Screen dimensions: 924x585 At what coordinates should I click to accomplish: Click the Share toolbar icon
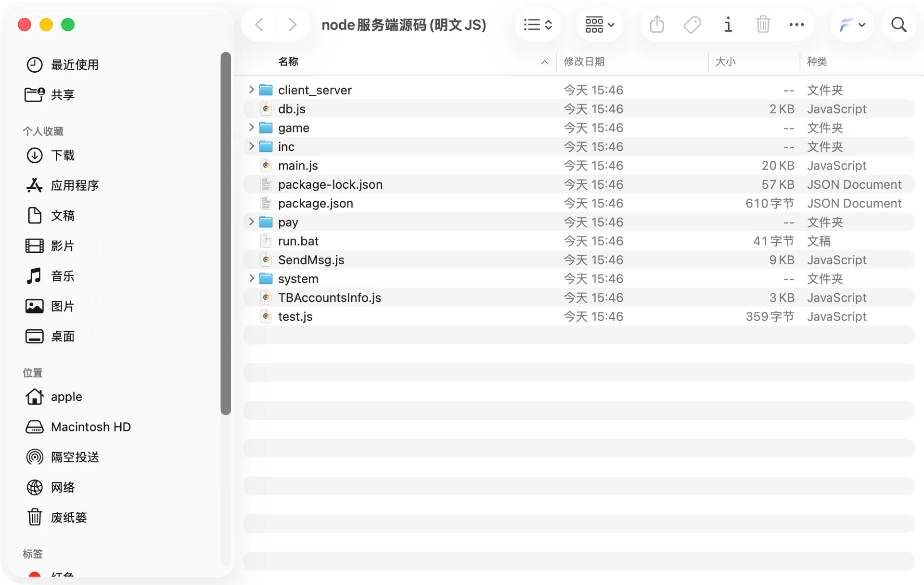point(656,25)
